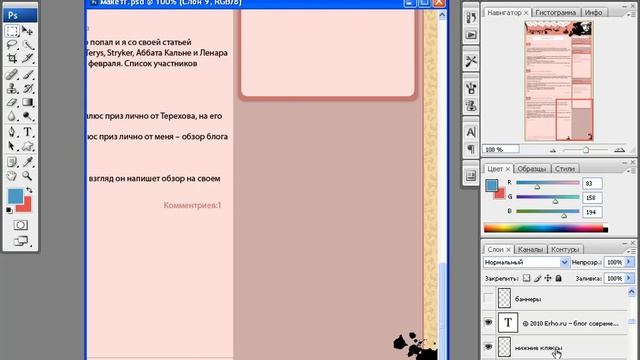640x360 pixels.
Task: Select the Lasso tool
Action: coord(12,44)
